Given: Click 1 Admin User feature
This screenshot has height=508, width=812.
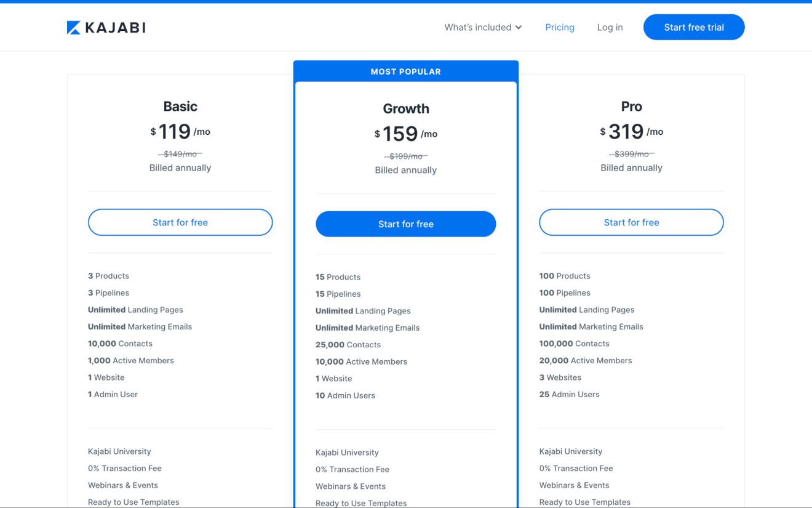Looking at the screenshot, I should pos(113,395).
